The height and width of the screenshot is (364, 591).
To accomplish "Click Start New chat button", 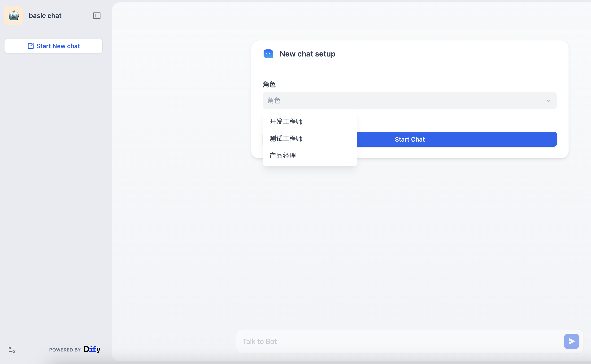I will click(53, 46).
